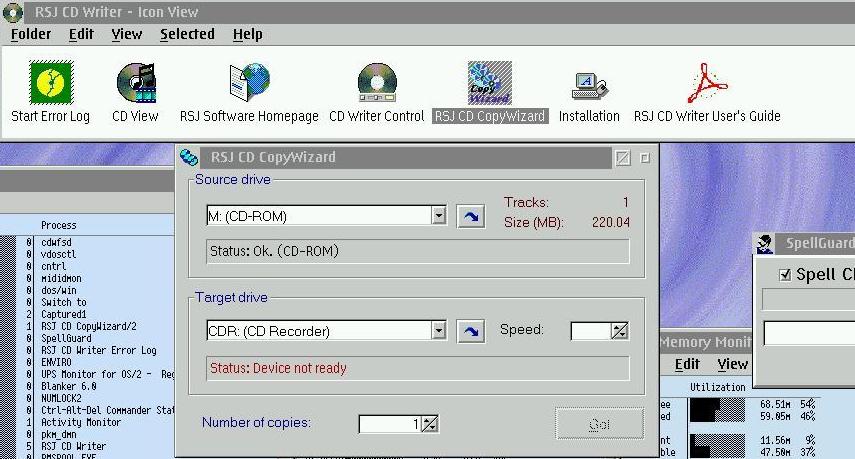Open the View menu in RSJ CD Writer
This screenshot has height=459, width=855.
(x=127, y=34)
